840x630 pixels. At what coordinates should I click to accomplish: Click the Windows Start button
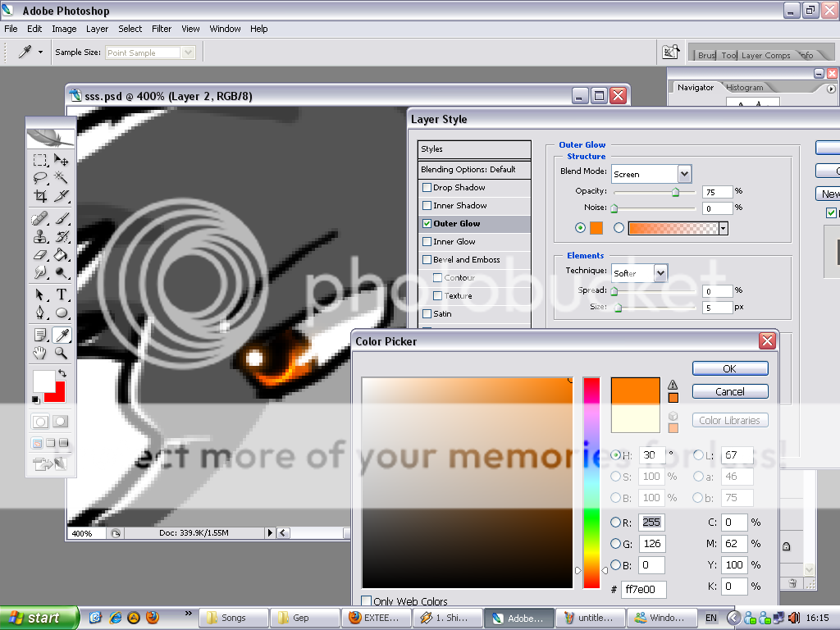[x=39, y=618]
